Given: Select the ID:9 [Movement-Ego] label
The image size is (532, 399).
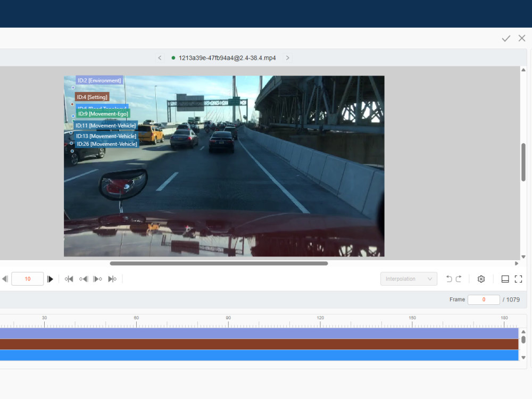Looking at the screenshot, I should 103,114.
